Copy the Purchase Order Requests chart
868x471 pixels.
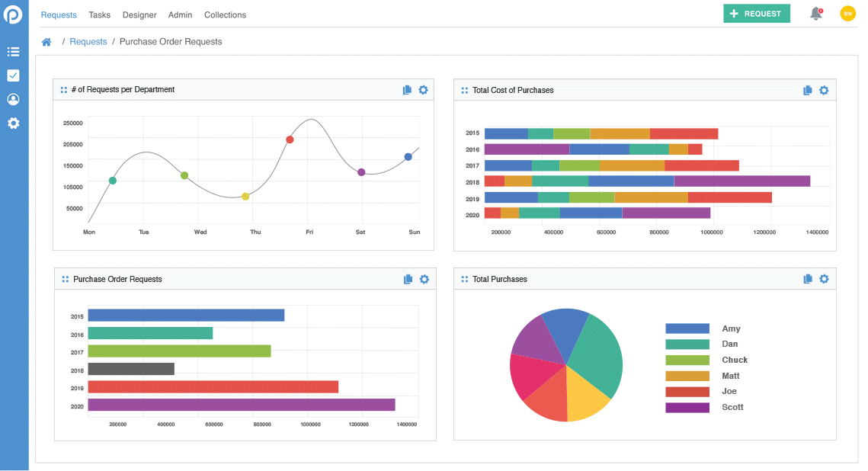point(408,279)
